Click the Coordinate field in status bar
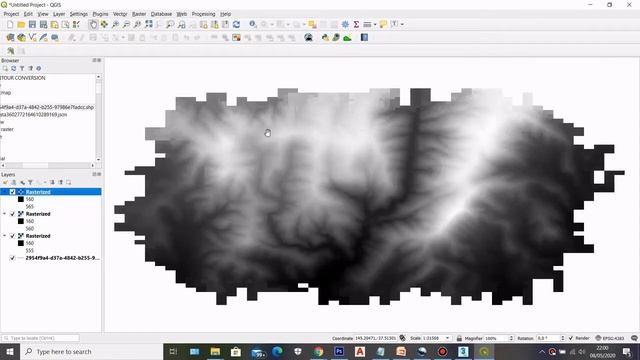The height and width of the screenshot is (360, 640). (376, 338)
